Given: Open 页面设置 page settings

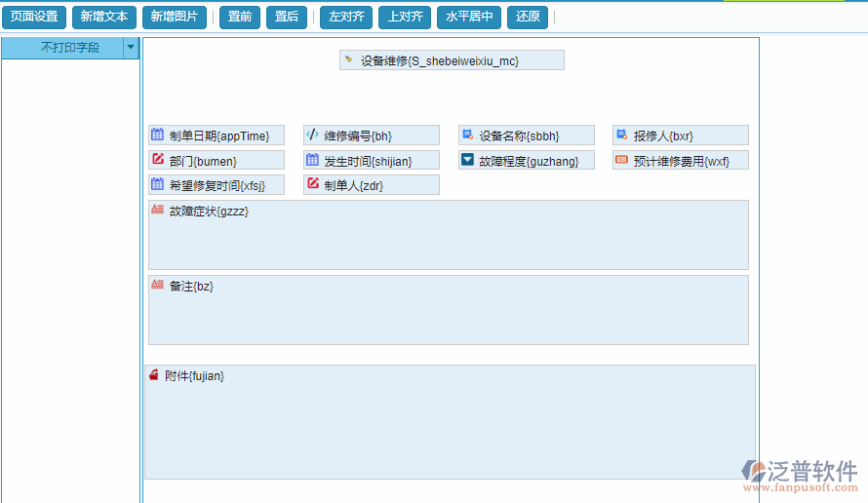Looking at the screenshot, I should pyautogui.click(x=34, y=17).
